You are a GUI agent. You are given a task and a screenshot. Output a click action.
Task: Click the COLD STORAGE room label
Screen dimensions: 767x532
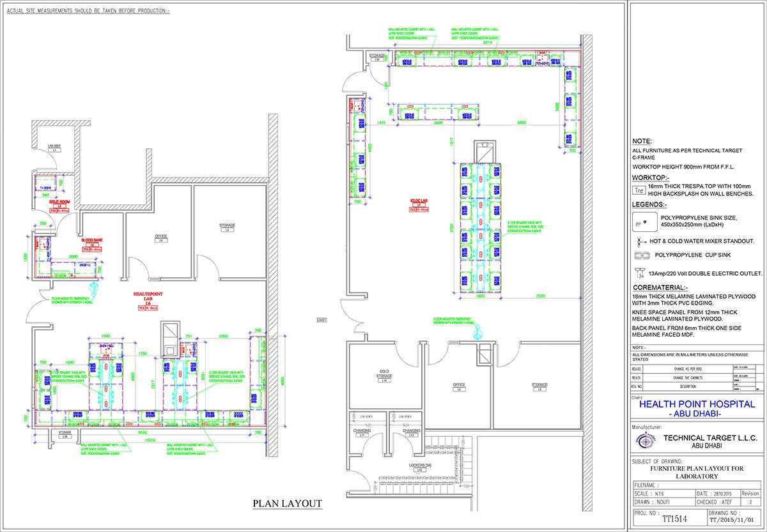(x=383, y=374)
